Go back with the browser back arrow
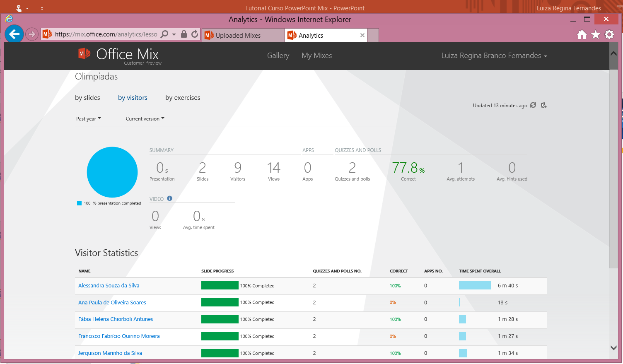 pyautogui.click(x=14, y=34)
